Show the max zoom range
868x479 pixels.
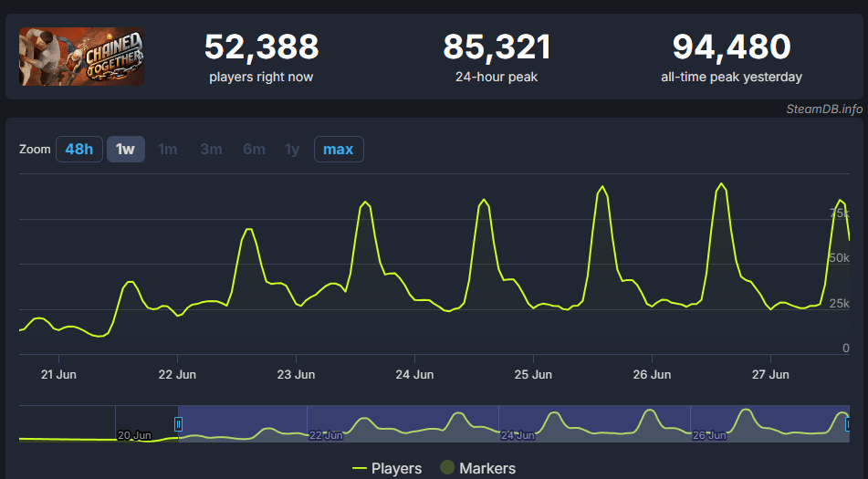339,150
